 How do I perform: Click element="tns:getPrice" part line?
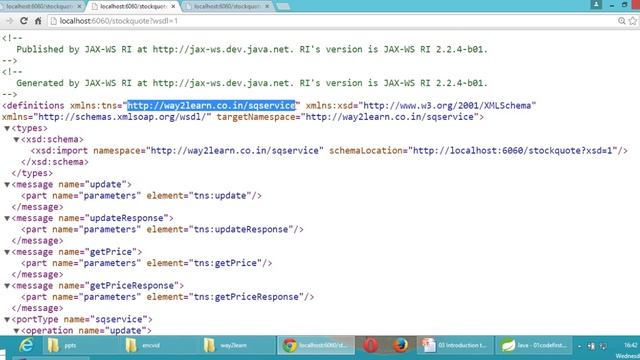(147, 263)
